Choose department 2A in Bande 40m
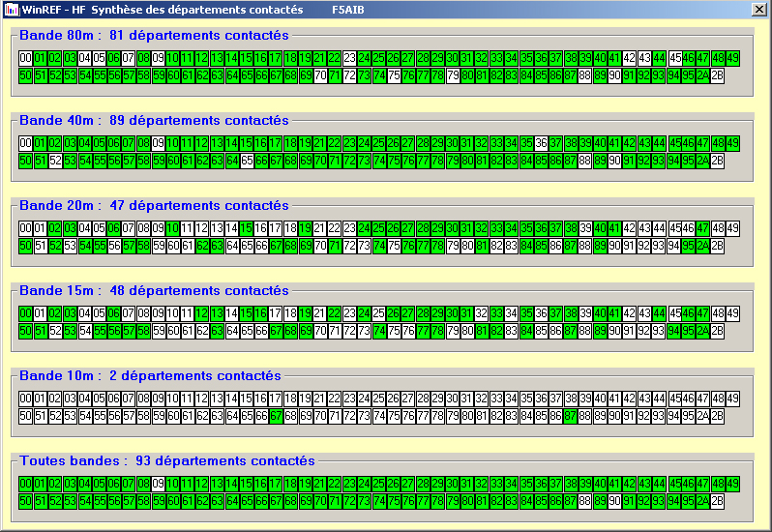The image size is (772, 532). click(x=702, y=161)
